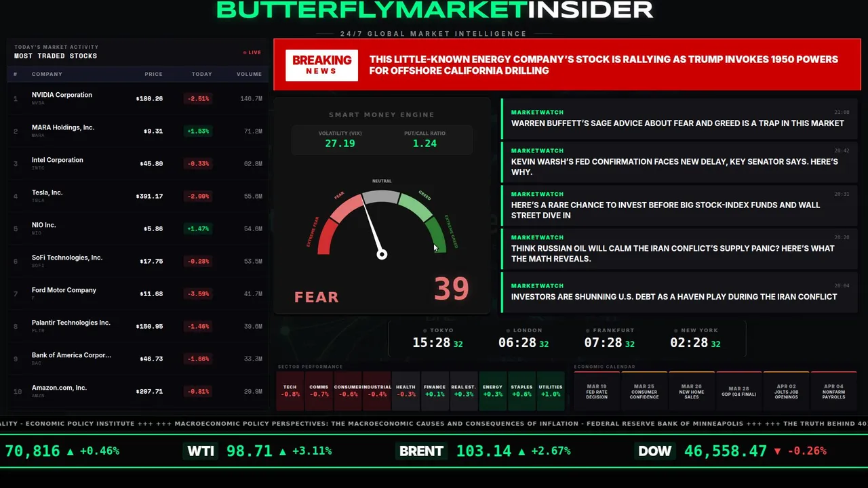
Task: Open the stock-index funds rare chance headline
Action: [679, 205]
